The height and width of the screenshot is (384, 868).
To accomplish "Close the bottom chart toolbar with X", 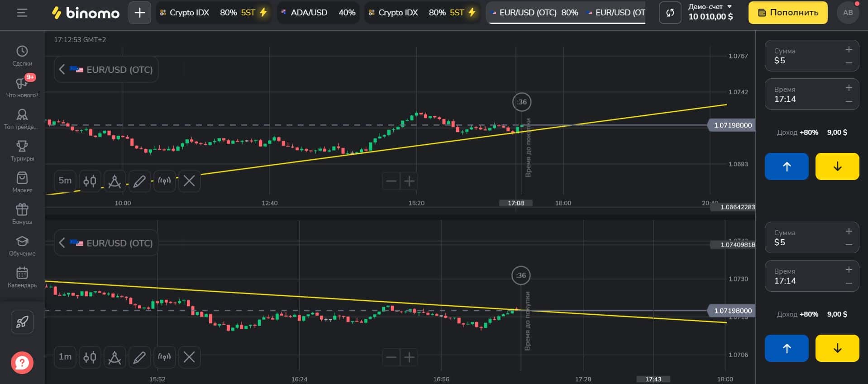I will tap(189, 357).
